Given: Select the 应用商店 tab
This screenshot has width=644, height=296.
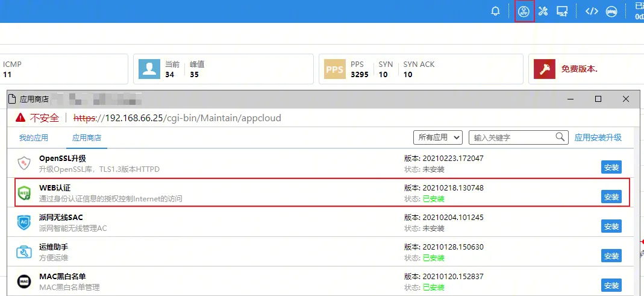Looking at the screenshot, I should click(87, 138).
